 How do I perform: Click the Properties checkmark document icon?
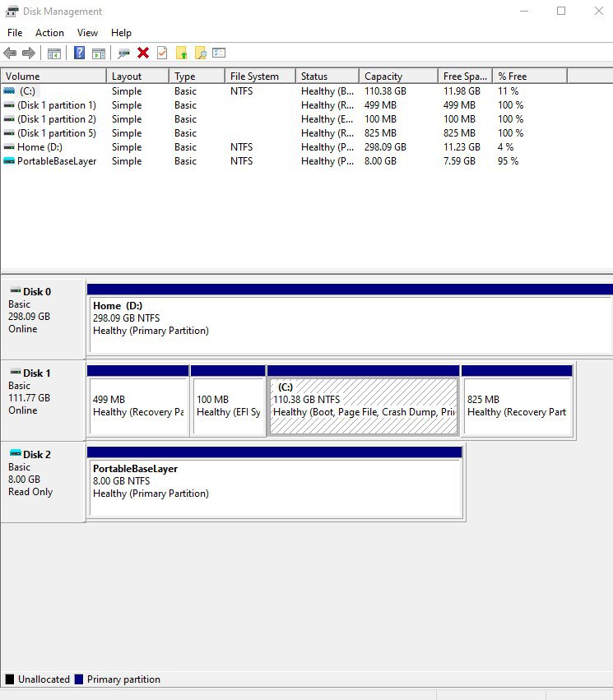point(162,53)
